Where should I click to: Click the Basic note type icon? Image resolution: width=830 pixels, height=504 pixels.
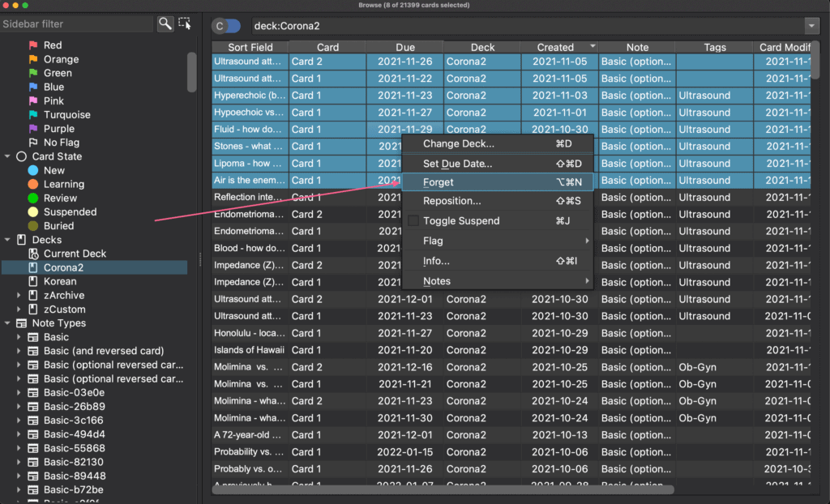click(x=33, y=337)
